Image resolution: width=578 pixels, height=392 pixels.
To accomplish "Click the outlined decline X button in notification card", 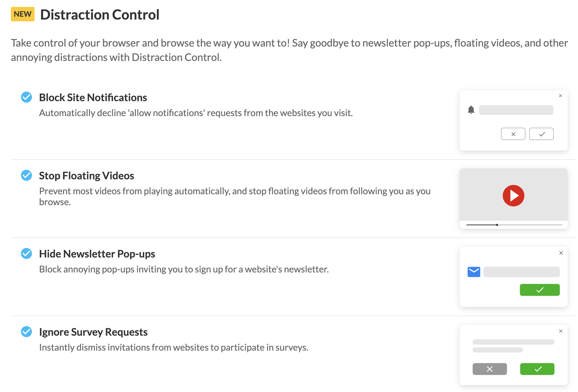I will tap(513, 134).
